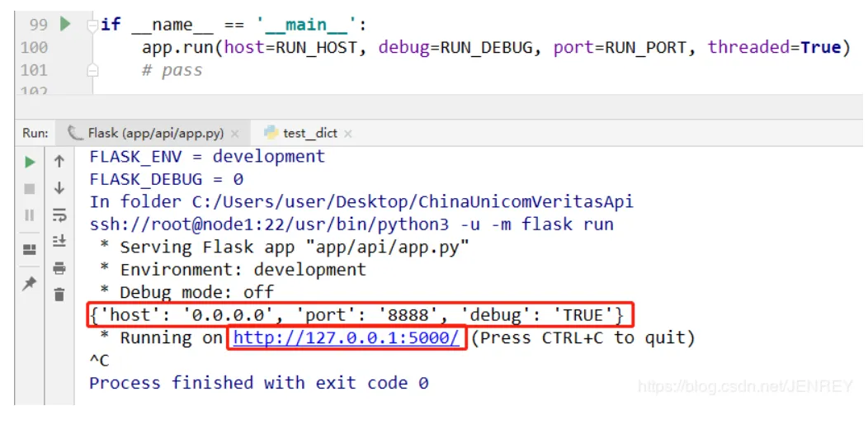Screen dimensions: 868x439
Task: Click the ^C output line
Action: [100, 361]
